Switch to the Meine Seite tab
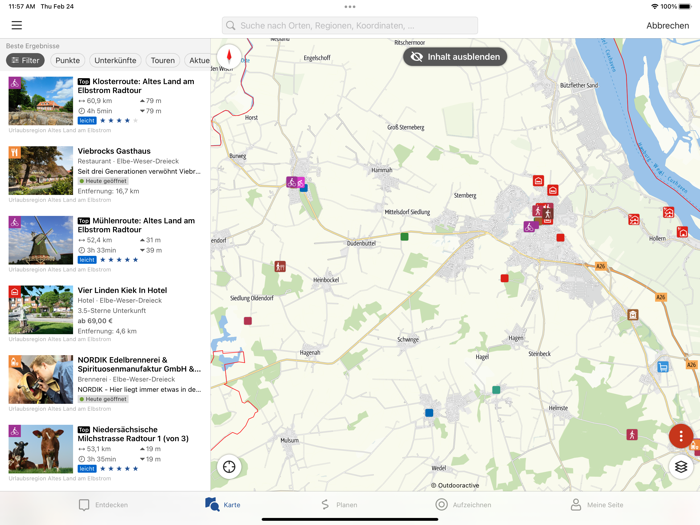The height and width of the screenshot is (525, 700). click(x=597, y=504)
